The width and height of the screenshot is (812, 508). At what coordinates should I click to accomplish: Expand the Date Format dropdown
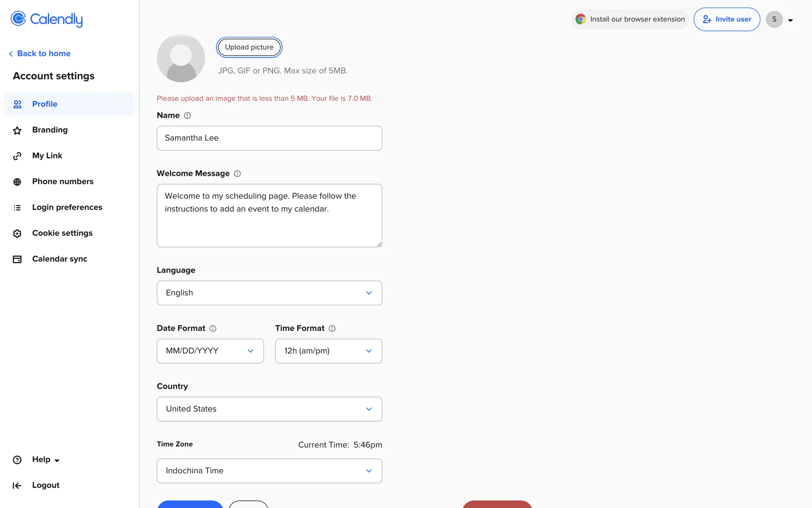click(x=210, y=351)
